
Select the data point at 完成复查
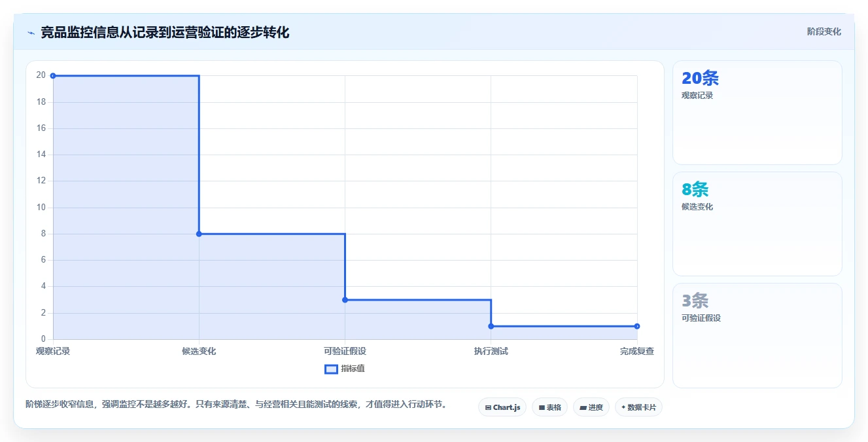[637, 326]
